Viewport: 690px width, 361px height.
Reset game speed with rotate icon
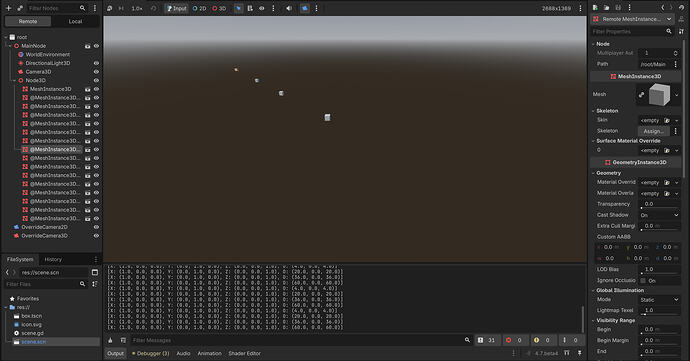pyautogui.click(x=154, y=8)
